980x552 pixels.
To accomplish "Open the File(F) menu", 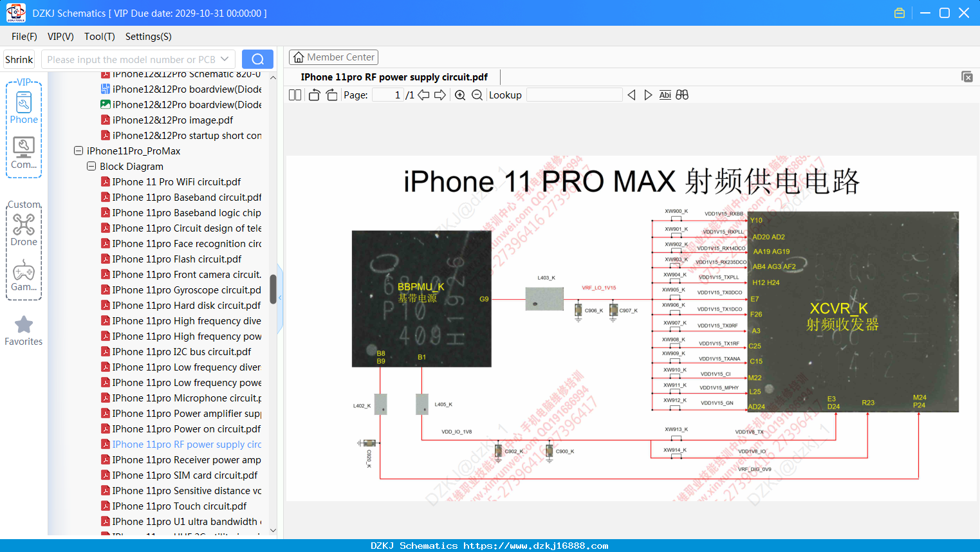I will [x=24, y=37].
